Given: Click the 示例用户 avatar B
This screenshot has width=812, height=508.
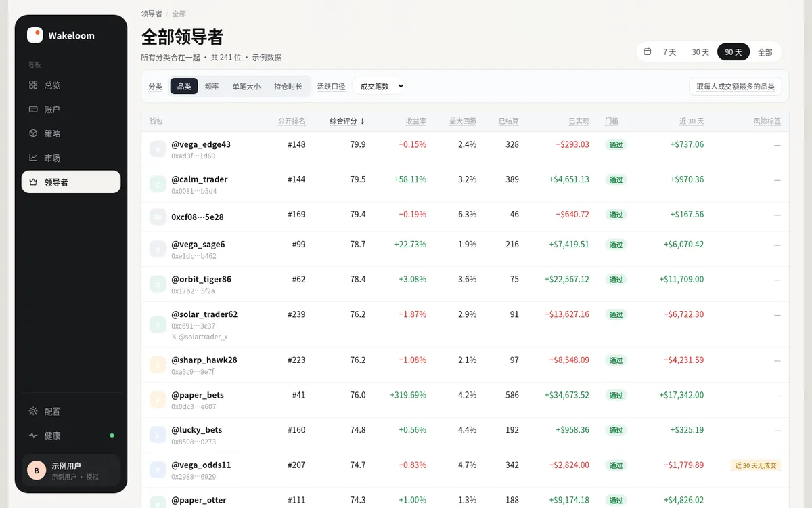Looking at the screenshot, I should click(x=36, y=471).
